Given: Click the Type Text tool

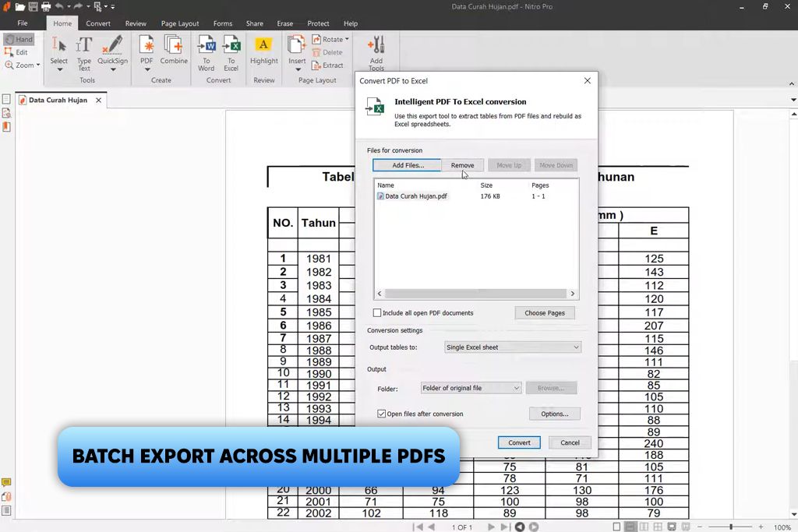Looking at the screenshot, I should click(x=84, y=54).
